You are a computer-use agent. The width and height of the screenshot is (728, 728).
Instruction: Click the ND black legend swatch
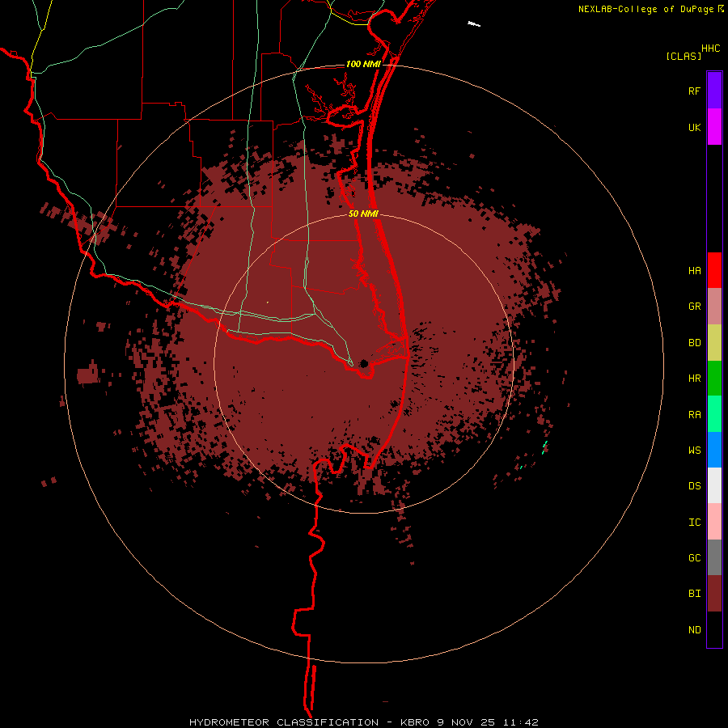tap(714, 629)
